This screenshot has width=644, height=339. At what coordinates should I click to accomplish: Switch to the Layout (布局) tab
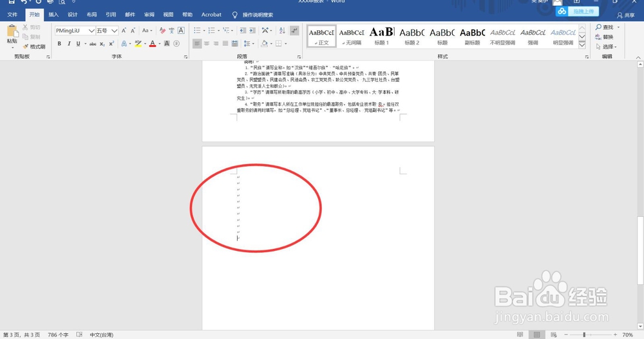[x=91, y=15]
